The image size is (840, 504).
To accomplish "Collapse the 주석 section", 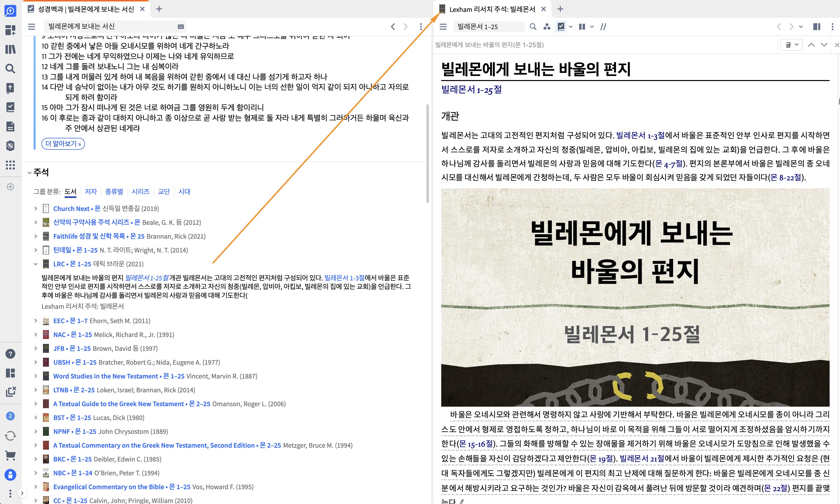I will click(30, 173).
